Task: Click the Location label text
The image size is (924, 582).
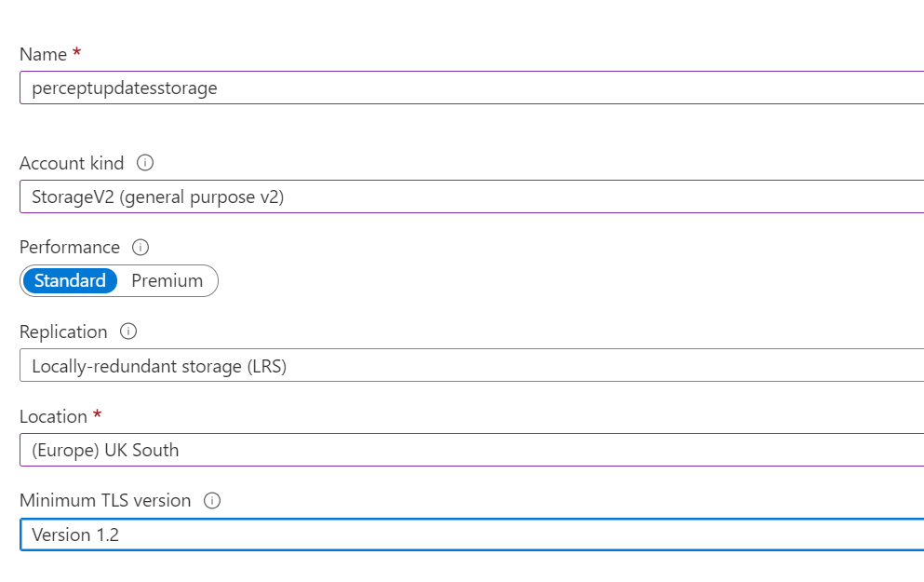Action: tap(53, 416)
